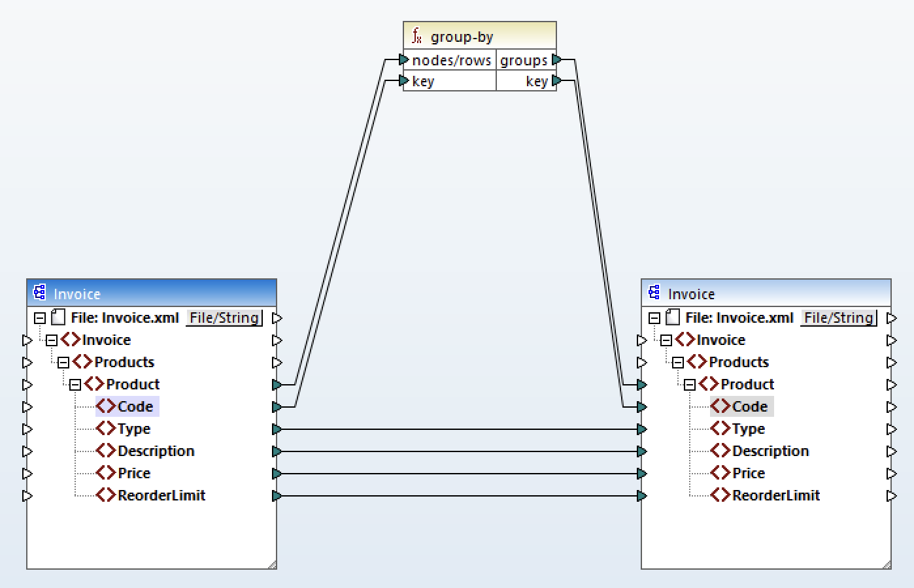Collapse the source Products node
The height and width of the screenshot is (588, 914).
point(63,363)
